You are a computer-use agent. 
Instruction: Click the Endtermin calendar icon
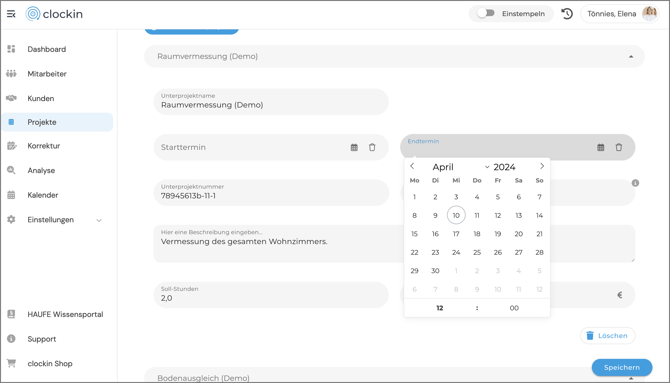[601, 147]
